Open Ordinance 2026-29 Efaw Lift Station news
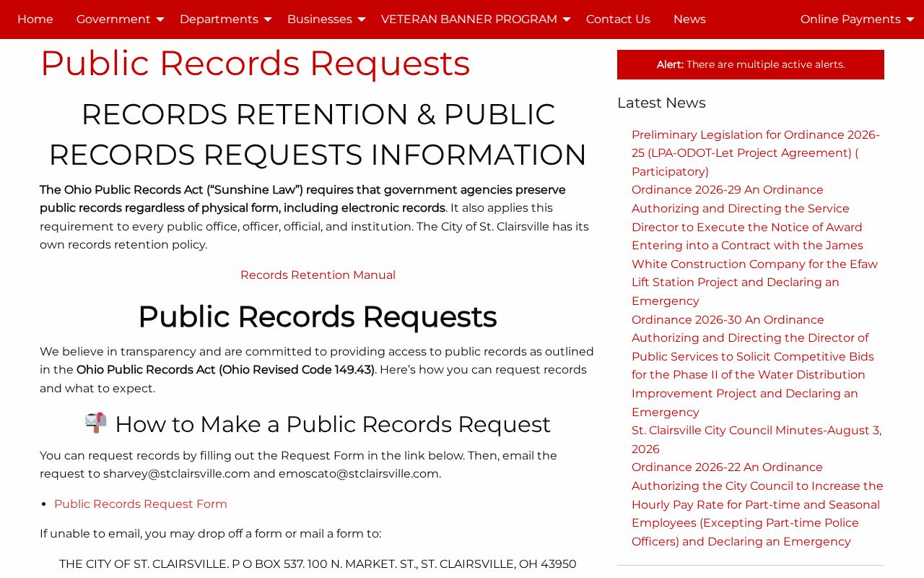This screenshot has height=578, width=924. [x=755, y=246]
